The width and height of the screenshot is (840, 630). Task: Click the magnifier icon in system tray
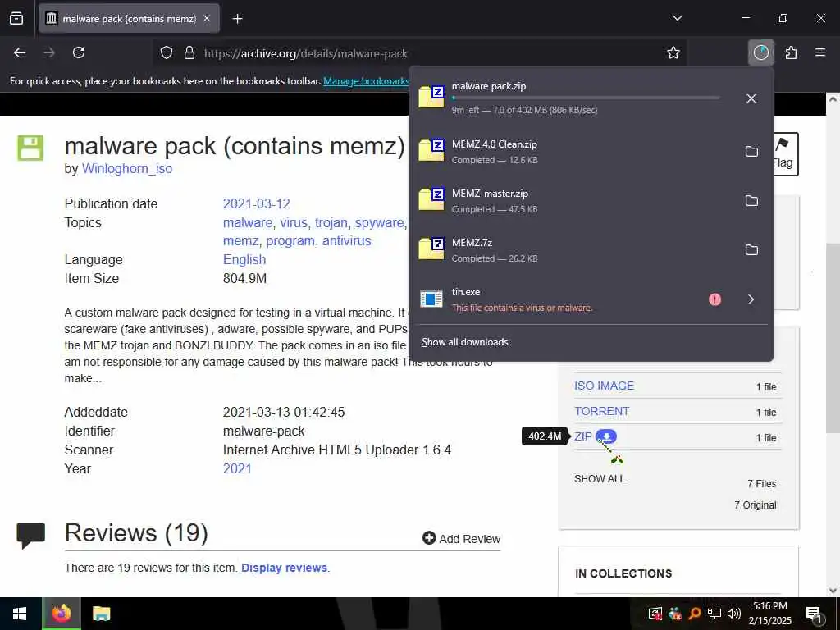point(695,614)
